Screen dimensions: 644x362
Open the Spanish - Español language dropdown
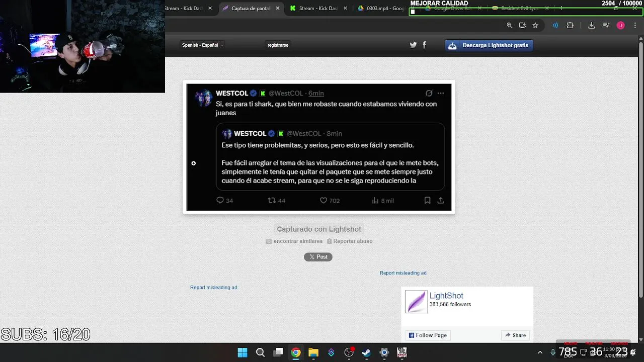pyautogui.click(x=202, y=45)
